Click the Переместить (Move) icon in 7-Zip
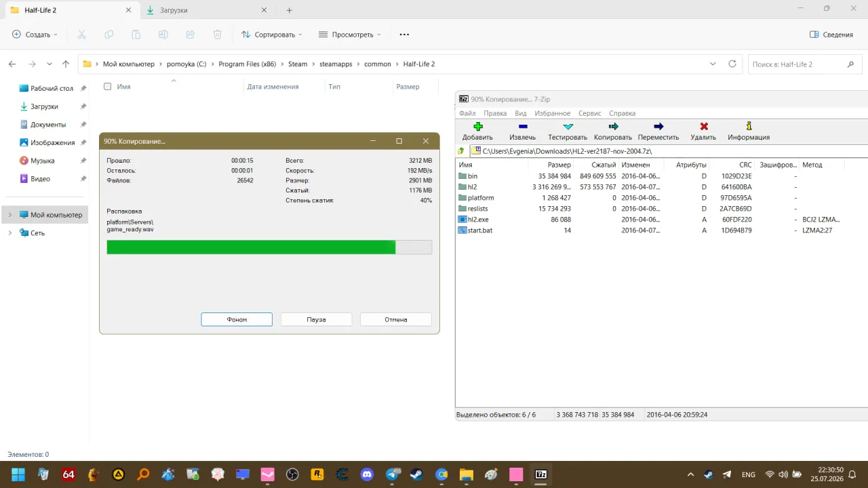The width and height of the screenshot is (868, 488). coord(658,127)
